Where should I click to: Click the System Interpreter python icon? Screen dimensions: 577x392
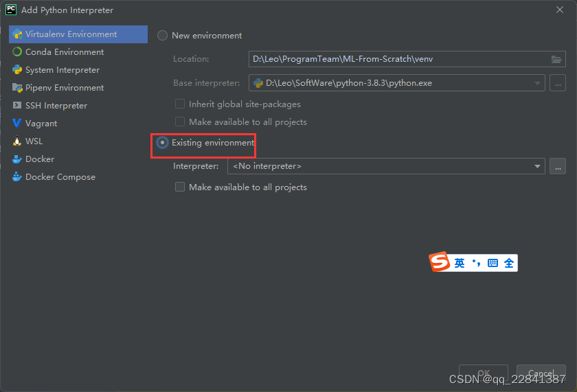(x=17, y=70)
